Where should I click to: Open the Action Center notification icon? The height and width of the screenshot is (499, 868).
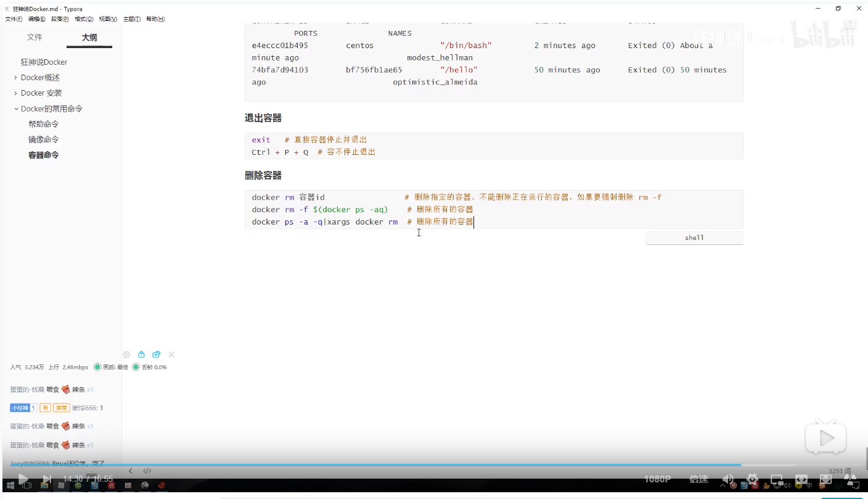tap(856, 485)
